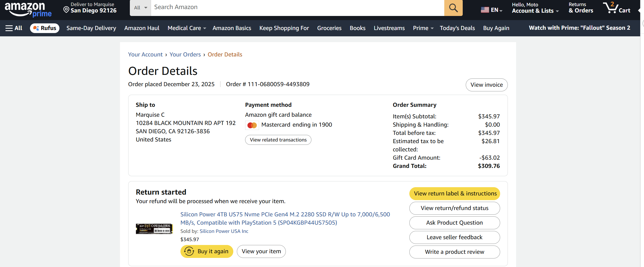Expand Account & Lists dropdown
Image resolution: width=644 pixels, height=267 pixels.
[535, 11]
